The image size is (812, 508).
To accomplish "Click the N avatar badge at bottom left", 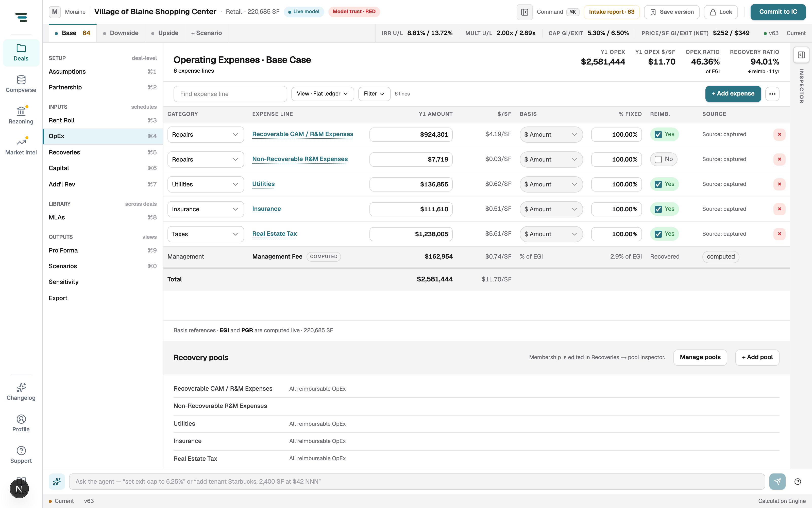I will click(x=19, y=489).
